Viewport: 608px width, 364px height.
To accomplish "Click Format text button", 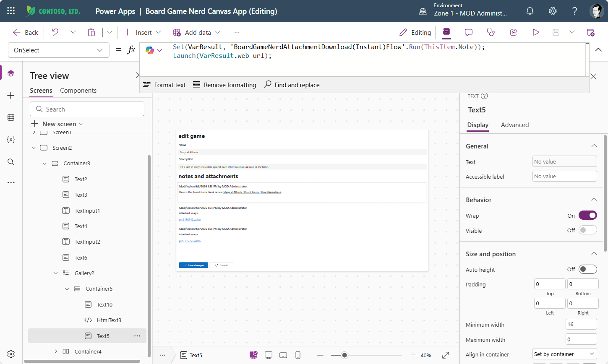I will (164, 85).
